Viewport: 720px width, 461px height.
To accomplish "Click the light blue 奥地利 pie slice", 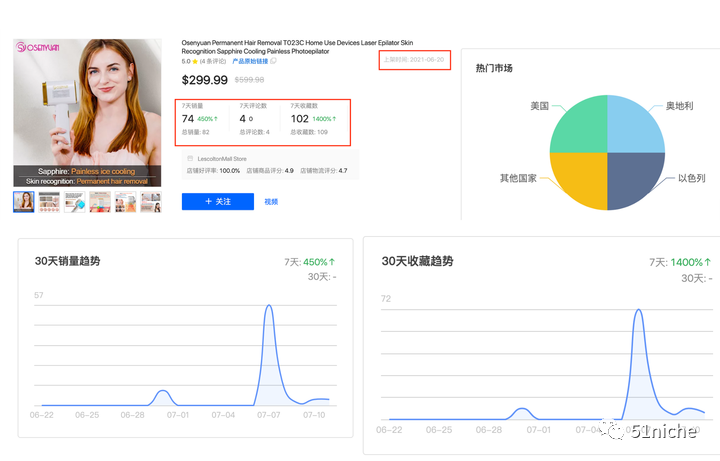I will (631, 129).
